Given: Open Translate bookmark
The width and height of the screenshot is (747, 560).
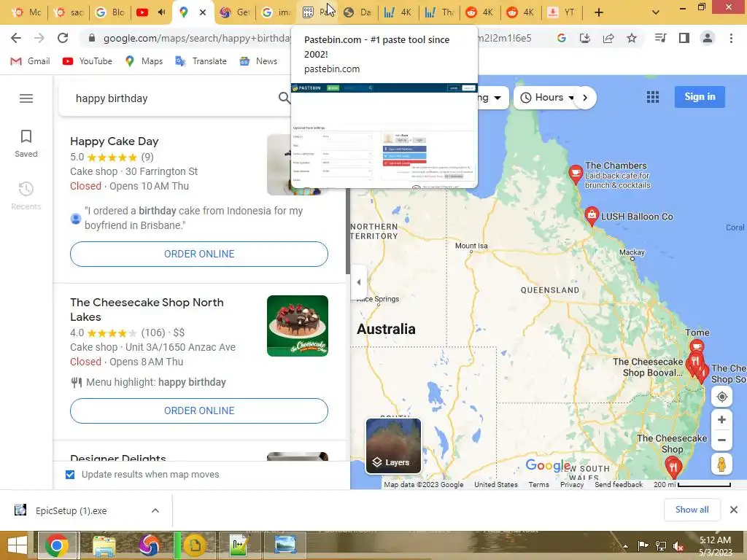Looking at the screenshot, I should (x=201, y=61).
